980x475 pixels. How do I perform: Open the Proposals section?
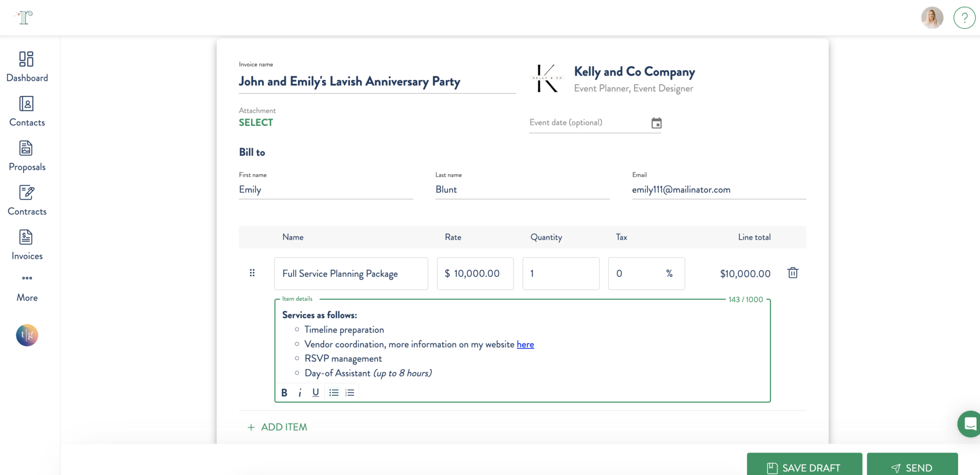(27, 155)
